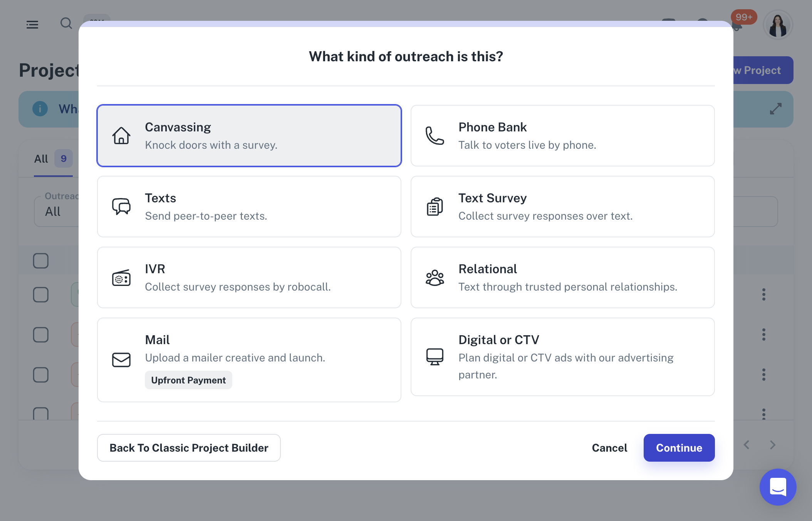
Task: Click the search magnifier icon
Action: [x=66, y=24]
